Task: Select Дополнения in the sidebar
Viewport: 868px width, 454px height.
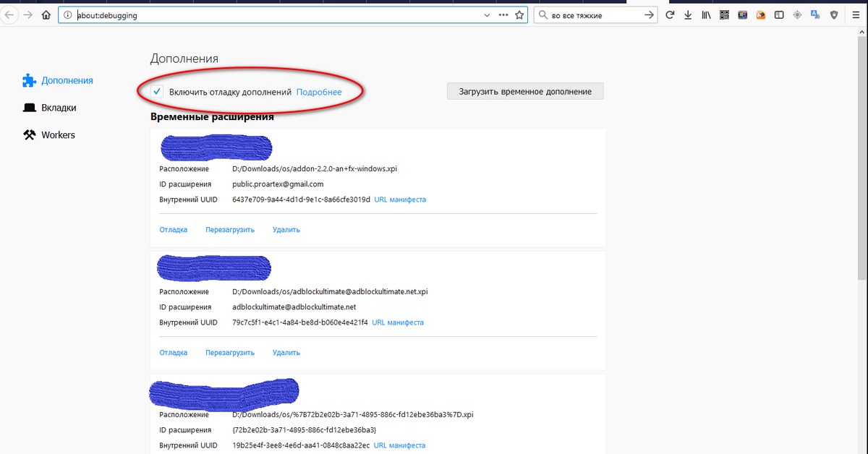Action: pyautogui.click(x=67, y=80)
